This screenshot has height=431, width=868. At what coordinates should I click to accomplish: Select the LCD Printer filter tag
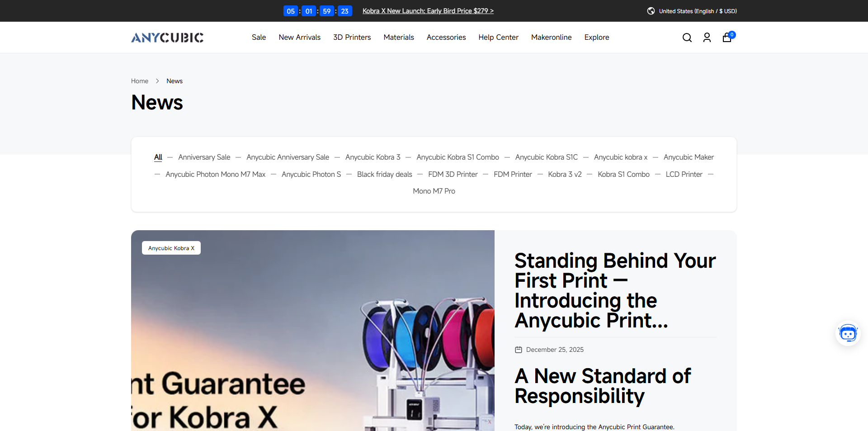(684, 174)
